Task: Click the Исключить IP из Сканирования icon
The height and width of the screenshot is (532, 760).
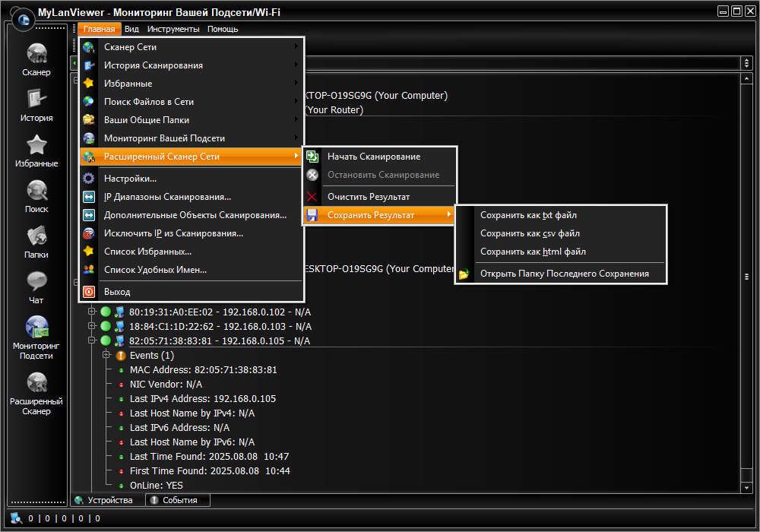Action: click(x=89, y=233)
